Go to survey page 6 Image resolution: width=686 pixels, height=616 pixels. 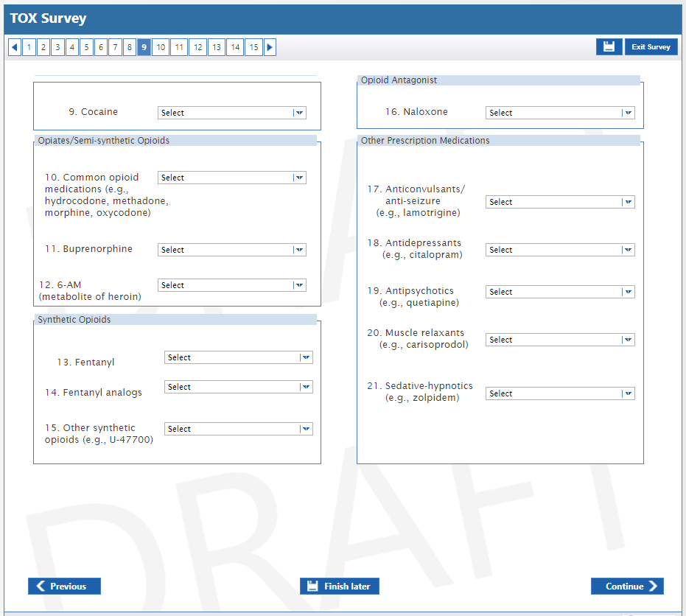pos(101,47)
